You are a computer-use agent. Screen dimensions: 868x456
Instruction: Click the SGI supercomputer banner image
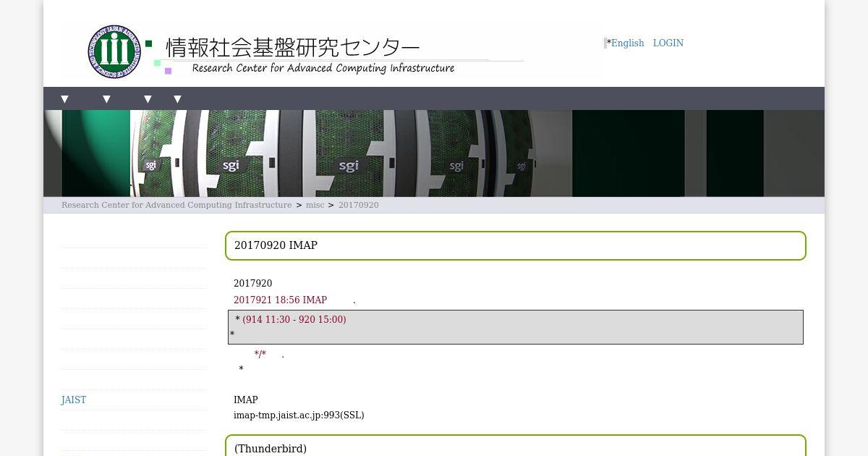(434, 153)
